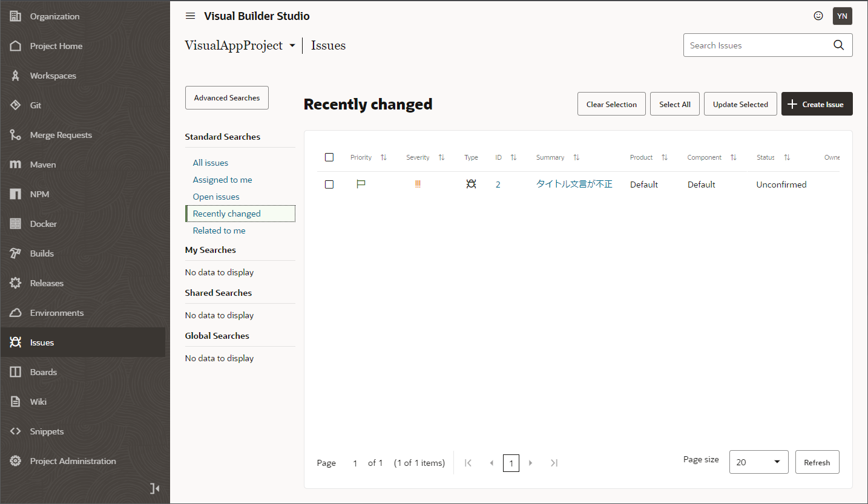Check the box for issue 2
The height and width of the screenshot is (504, 868).
(329, 185)
